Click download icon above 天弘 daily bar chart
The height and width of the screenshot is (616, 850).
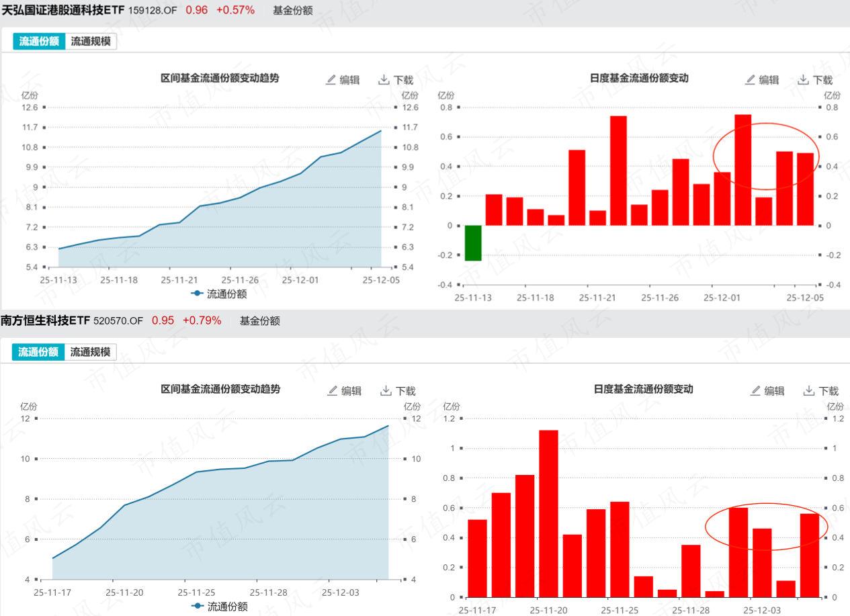pos(803,80)
